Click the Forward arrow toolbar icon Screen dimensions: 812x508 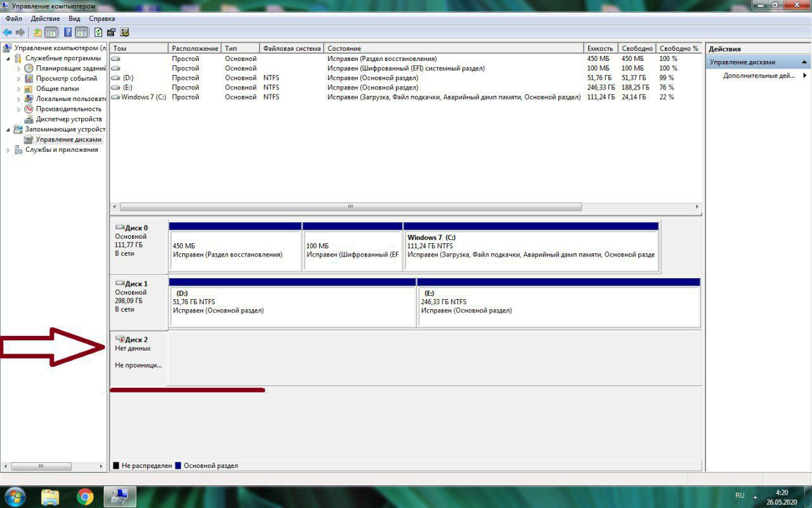pyautogui.click(x=20, y=32)
